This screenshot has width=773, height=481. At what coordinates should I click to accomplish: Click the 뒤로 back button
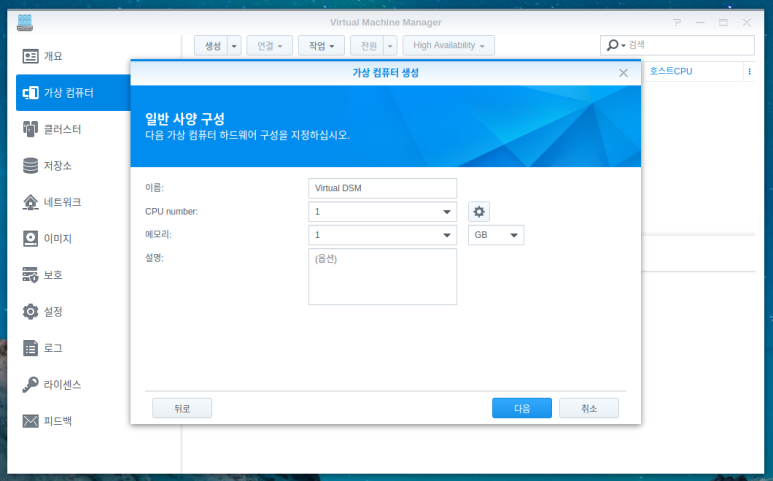point(182,408)
